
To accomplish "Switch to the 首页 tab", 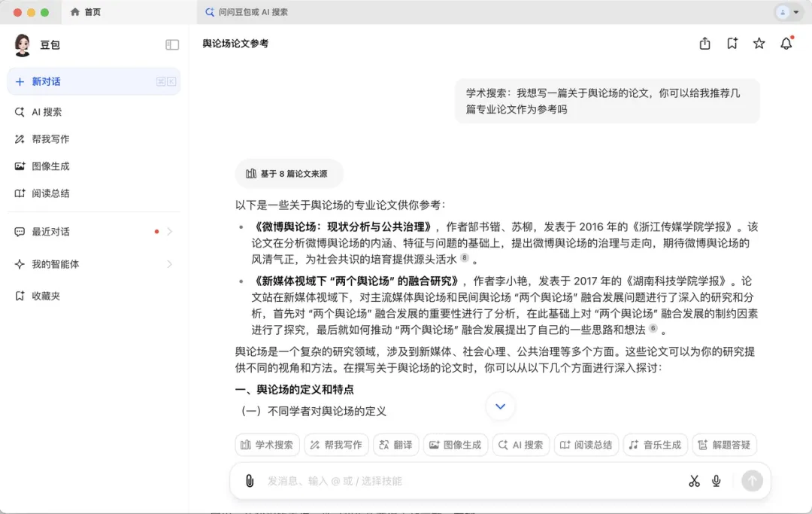I will 86,12.
